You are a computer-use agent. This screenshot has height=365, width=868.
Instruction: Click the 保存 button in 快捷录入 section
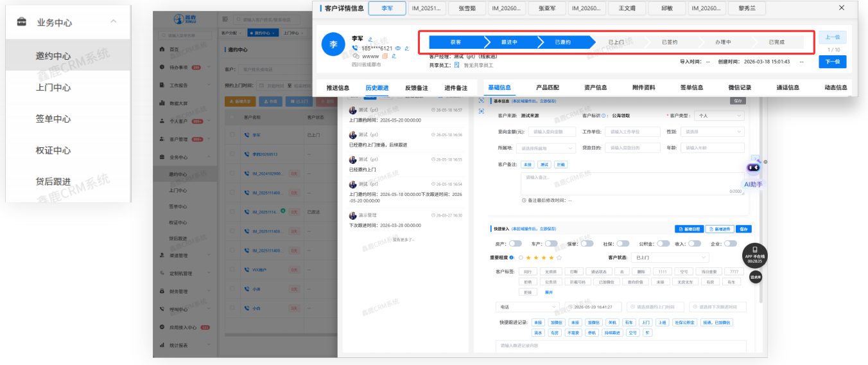click(x=743, y=229)
